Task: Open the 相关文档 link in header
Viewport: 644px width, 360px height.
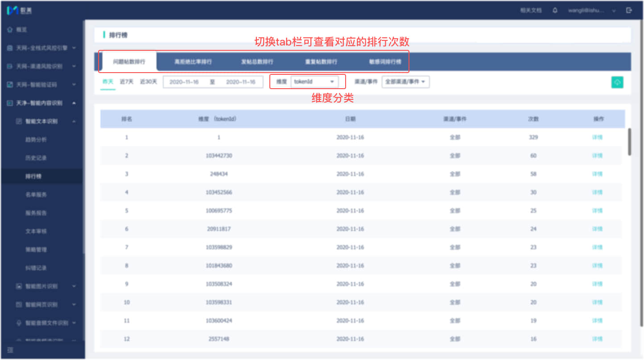Action: coord(531,10)
